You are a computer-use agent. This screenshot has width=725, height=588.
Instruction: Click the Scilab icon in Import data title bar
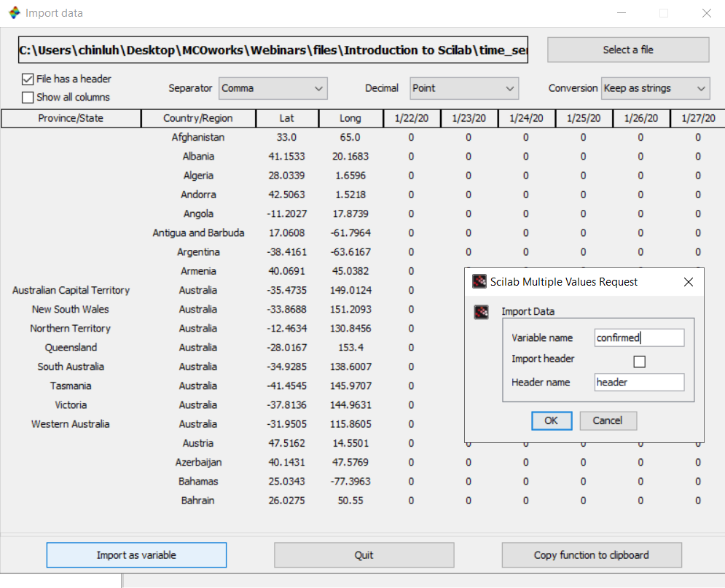tap(15, 12)
